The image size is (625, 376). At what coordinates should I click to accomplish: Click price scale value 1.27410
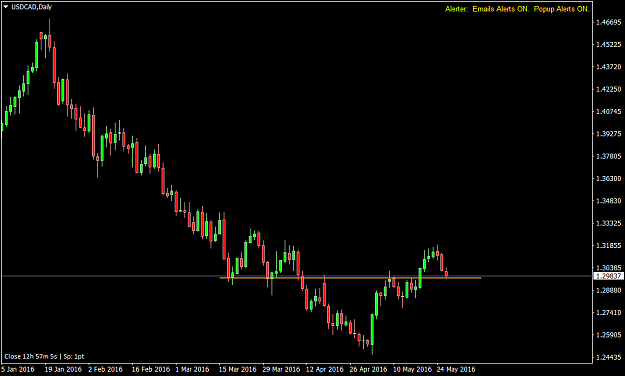[608, 312]
